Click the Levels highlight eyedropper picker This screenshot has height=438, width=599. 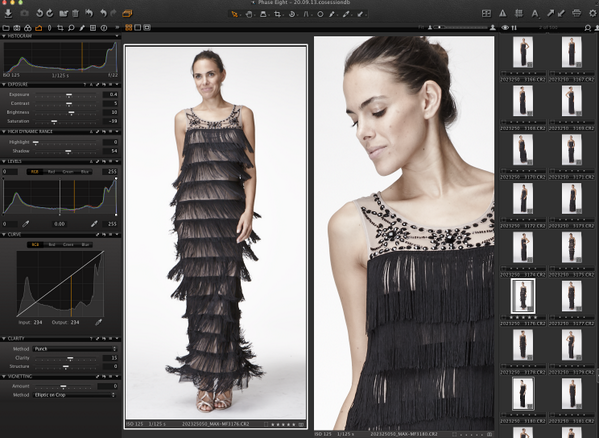[94, 224]
